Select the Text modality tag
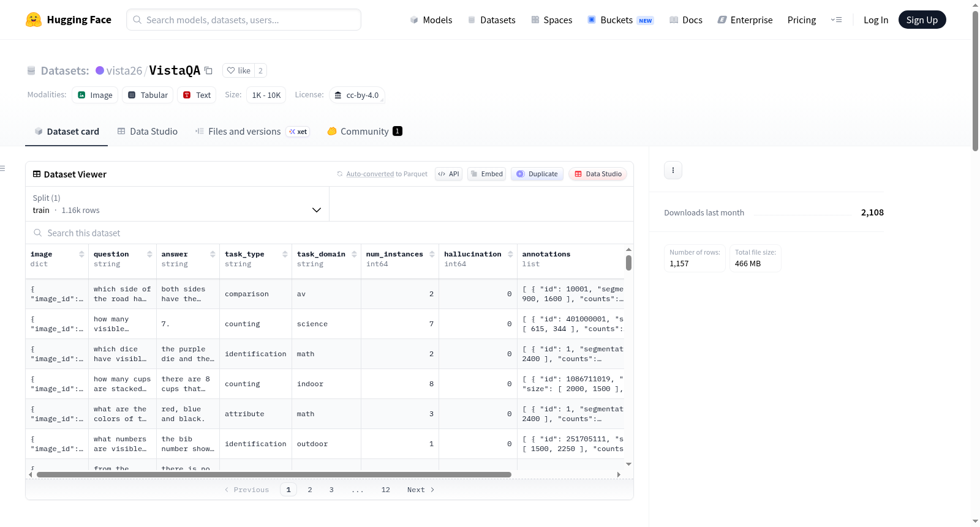This screenshot has height=527, width=980. tap(197, 95)
